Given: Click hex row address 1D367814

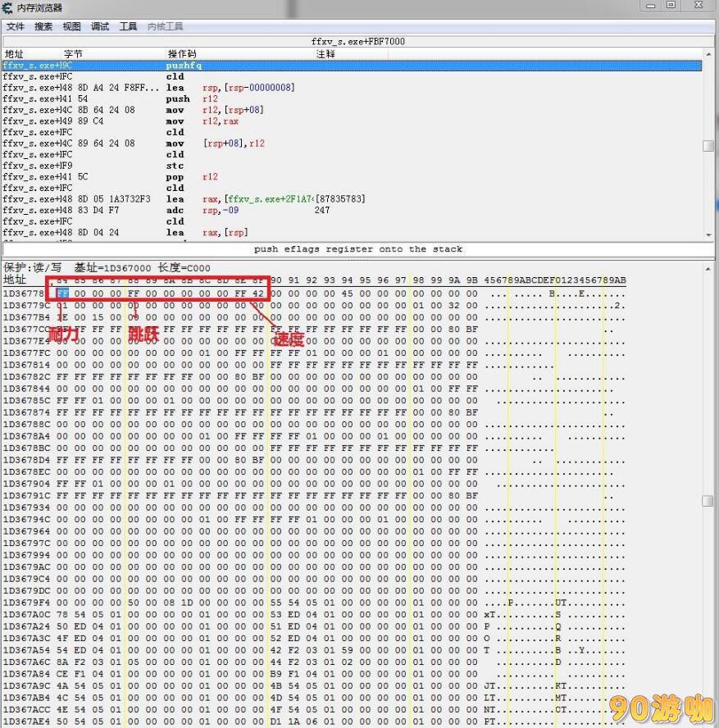Looking at the screenshot, I should tap(26, 365).
